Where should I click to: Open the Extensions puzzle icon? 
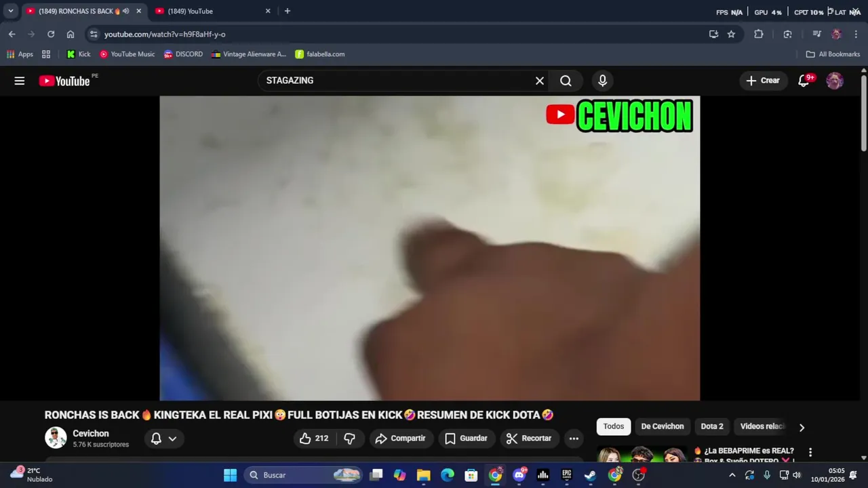click(759, 34)
